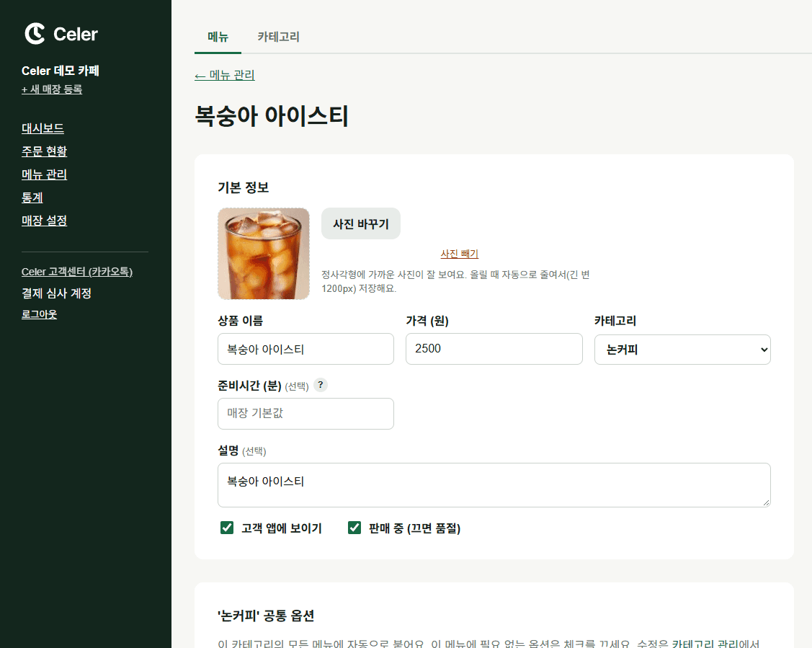Focus the 준비시간 (분) input field

pyautogui.click(x=305, y=413)
